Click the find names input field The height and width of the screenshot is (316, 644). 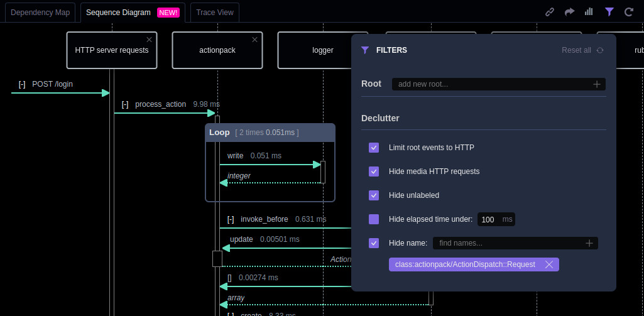515,243
